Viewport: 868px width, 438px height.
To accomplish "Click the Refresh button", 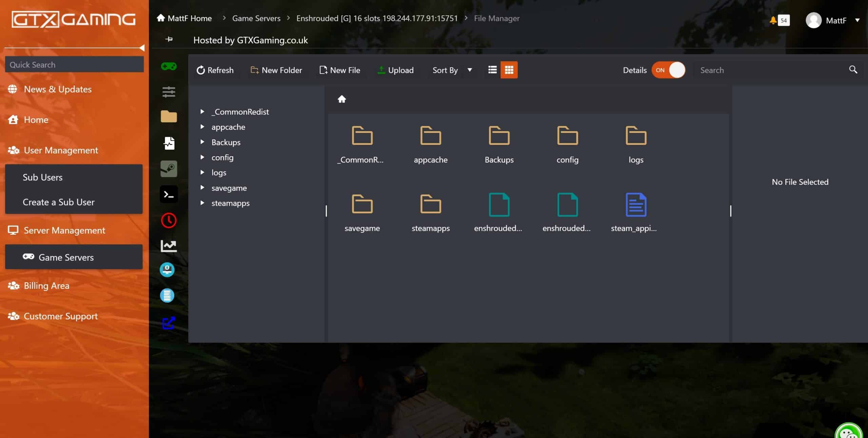I will pyautogui.click(x=215, y=70).
